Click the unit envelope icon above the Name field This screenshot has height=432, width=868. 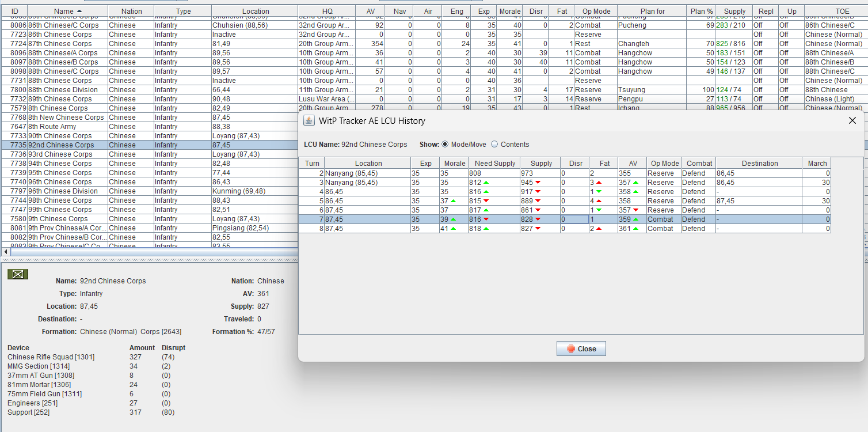[18, 274]
